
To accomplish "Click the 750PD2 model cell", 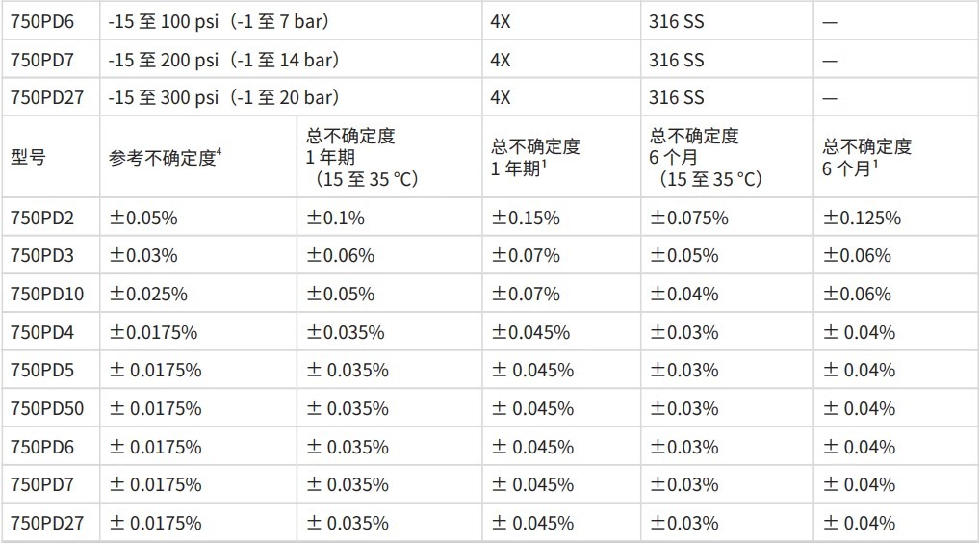I will point(42,218).
